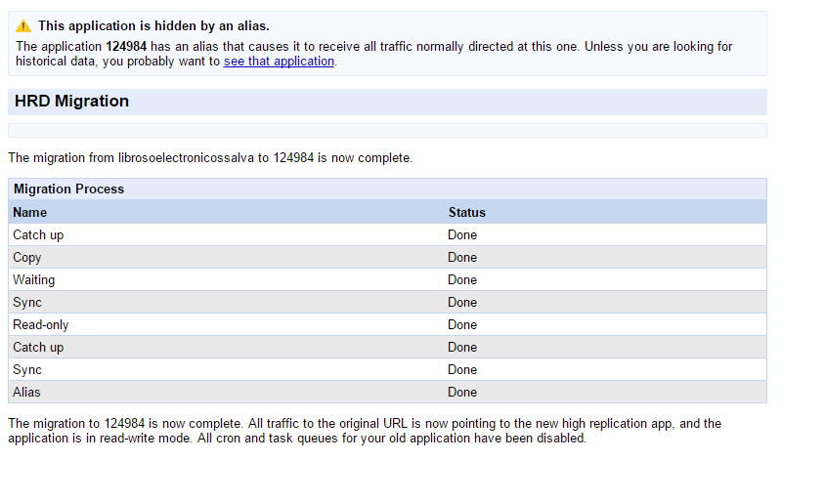This screenshot has height=504, width=824.
Task: Open the "see that application" link
Action: [279, 61]
